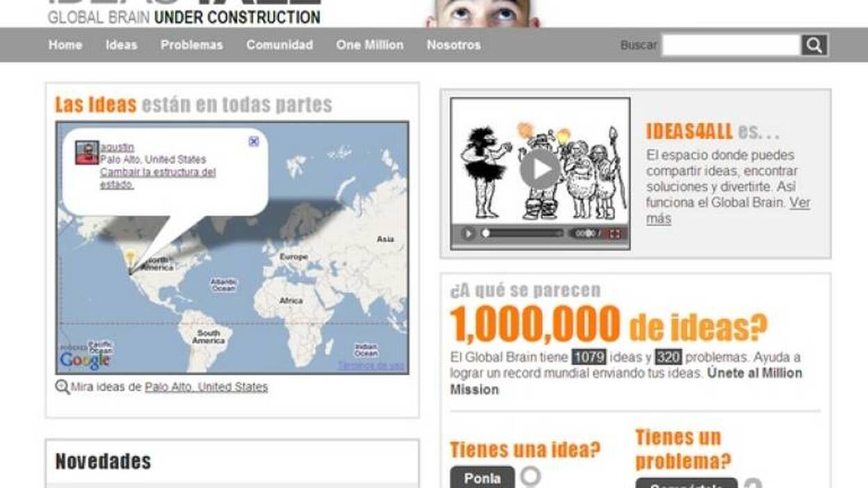Viewport: 868px width, 488px height.
Task: Open the One Million page
Action: [369, 45]
